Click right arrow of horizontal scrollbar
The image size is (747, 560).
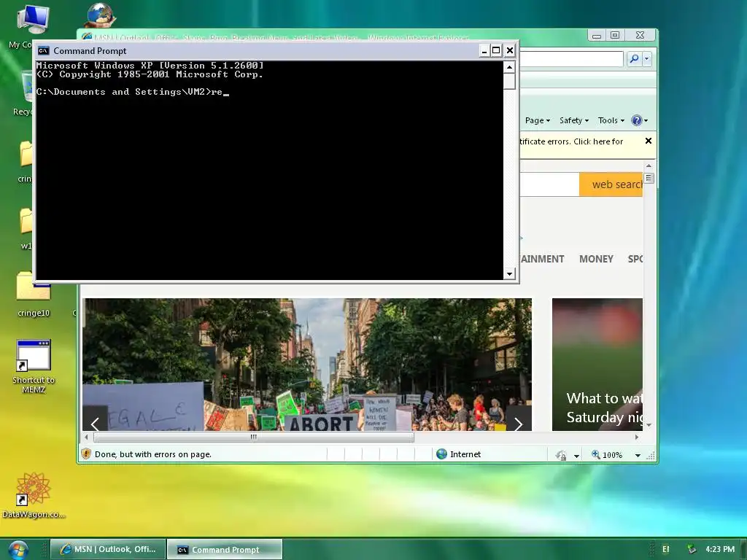(636, 437)
